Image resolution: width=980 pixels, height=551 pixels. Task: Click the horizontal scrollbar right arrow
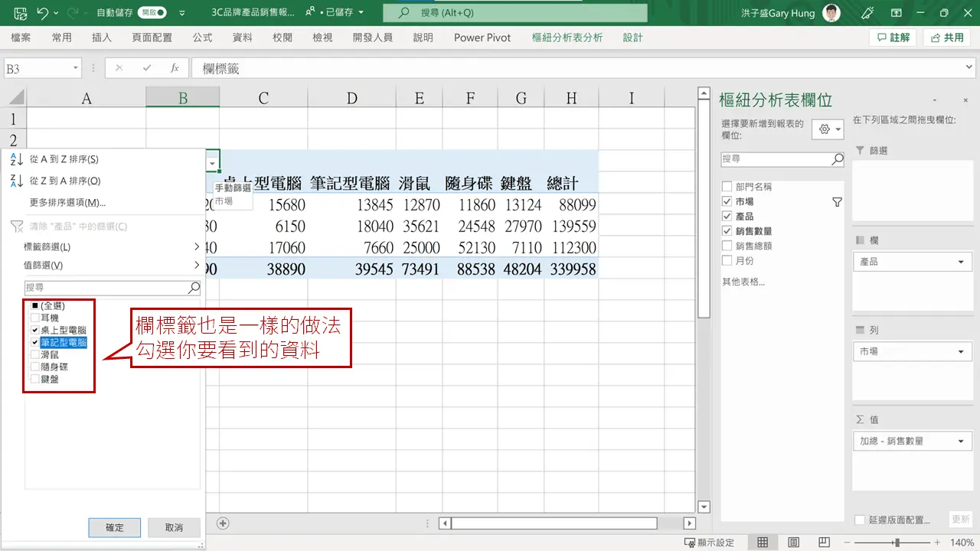pyautogui.click(x=690, y=523)
